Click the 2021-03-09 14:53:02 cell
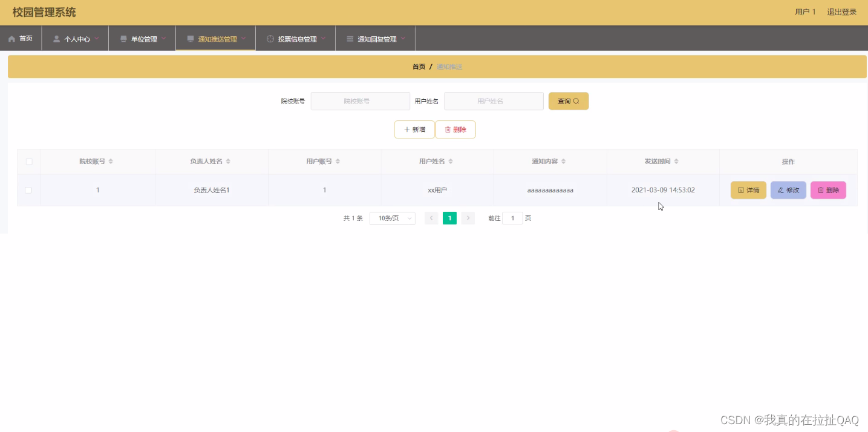Viewport: 868px width, 432px height. pyautogui.click(x=663, y=190)
